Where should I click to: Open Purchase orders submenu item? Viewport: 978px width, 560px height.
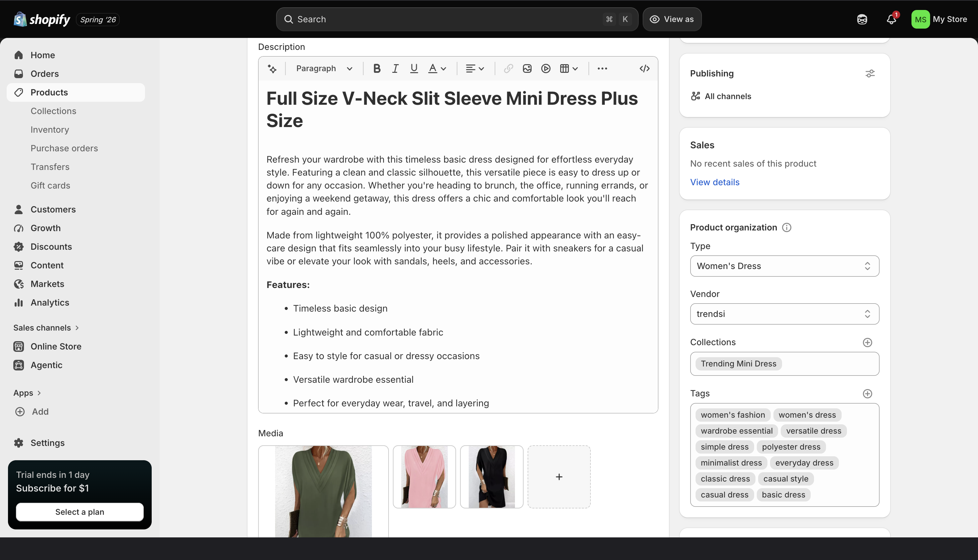(64, 148)
